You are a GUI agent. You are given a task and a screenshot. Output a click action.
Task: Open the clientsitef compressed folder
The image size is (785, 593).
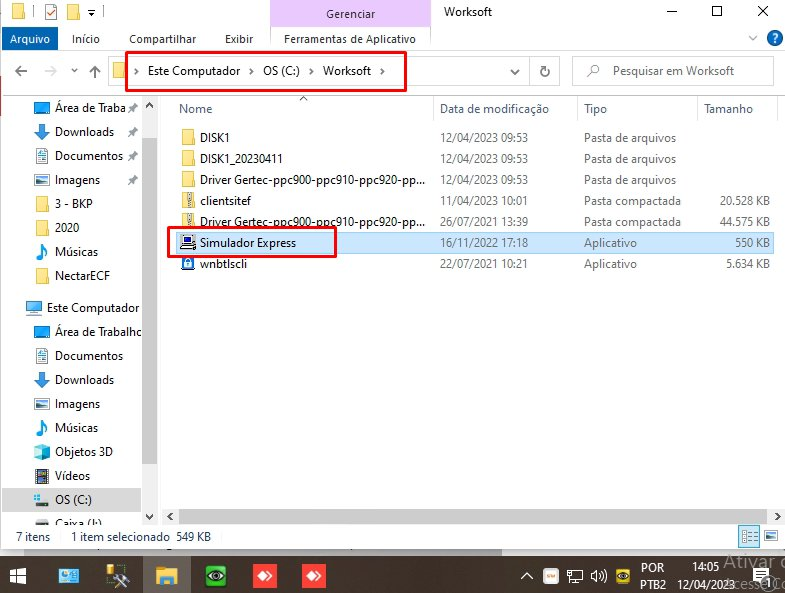[225, 201]
